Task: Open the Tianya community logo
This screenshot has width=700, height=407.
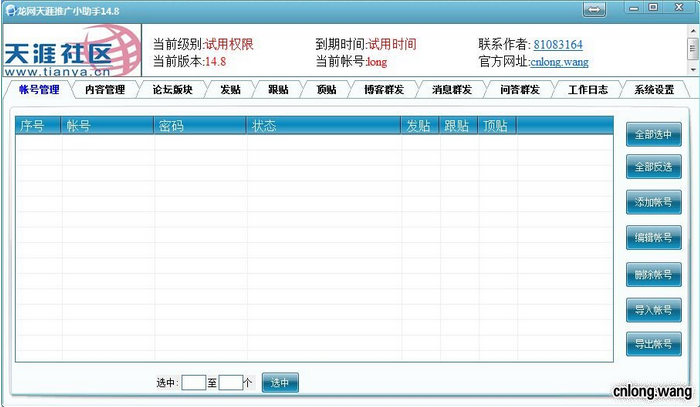Action: tap(72, 50)
